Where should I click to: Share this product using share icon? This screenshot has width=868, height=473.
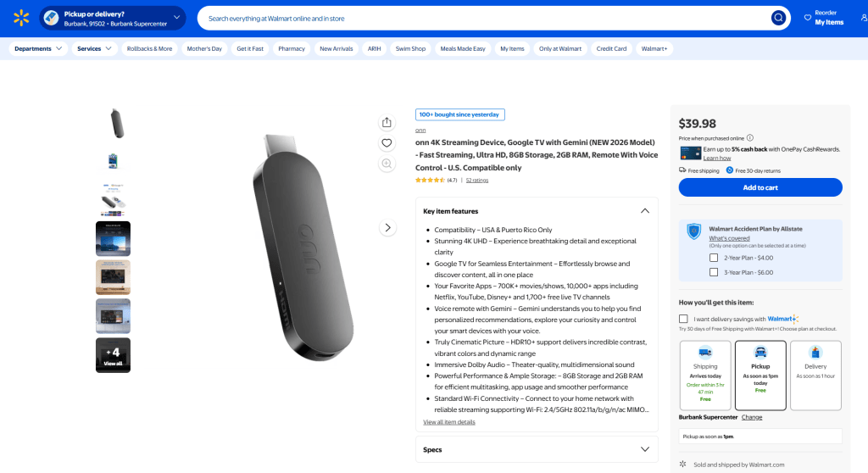coord(387,122)
